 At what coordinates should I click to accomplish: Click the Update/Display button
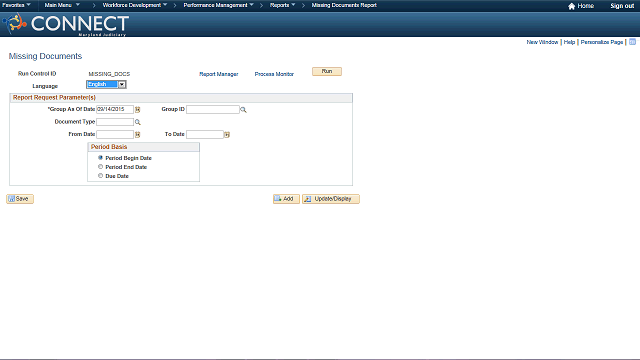coord(331,199)
